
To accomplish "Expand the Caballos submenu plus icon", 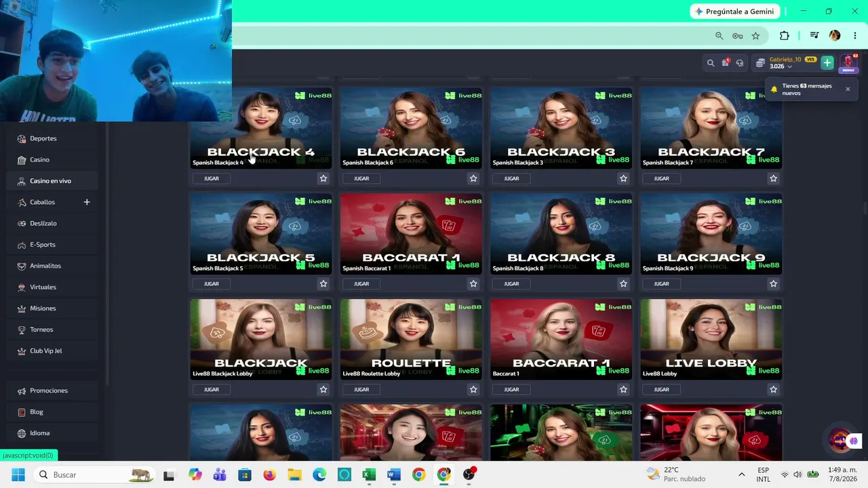I will click(87, 202).
